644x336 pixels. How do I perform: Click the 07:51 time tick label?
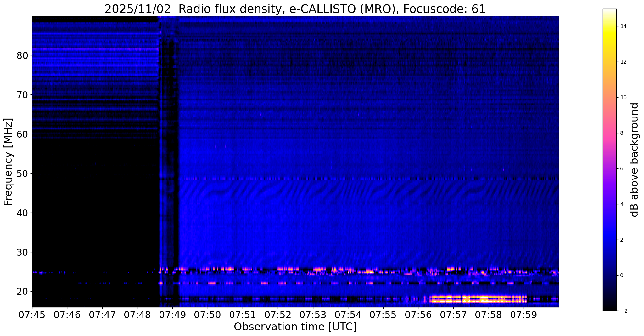click(x=243, y=315)
